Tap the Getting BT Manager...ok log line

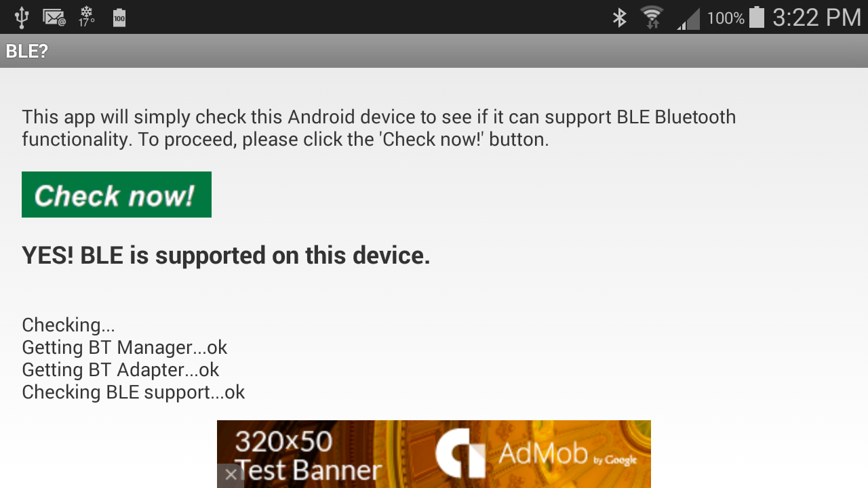(x=124, y=347)
